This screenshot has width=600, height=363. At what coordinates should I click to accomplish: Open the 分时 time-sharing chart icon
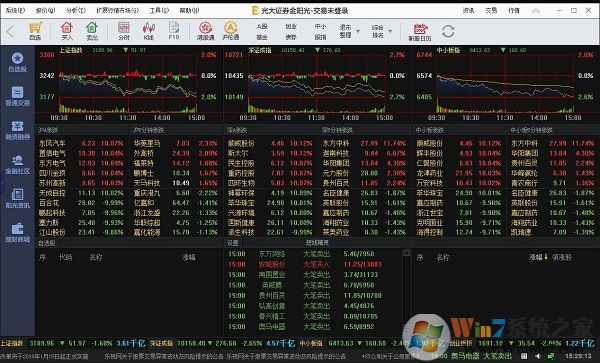(x=124, y=31)
